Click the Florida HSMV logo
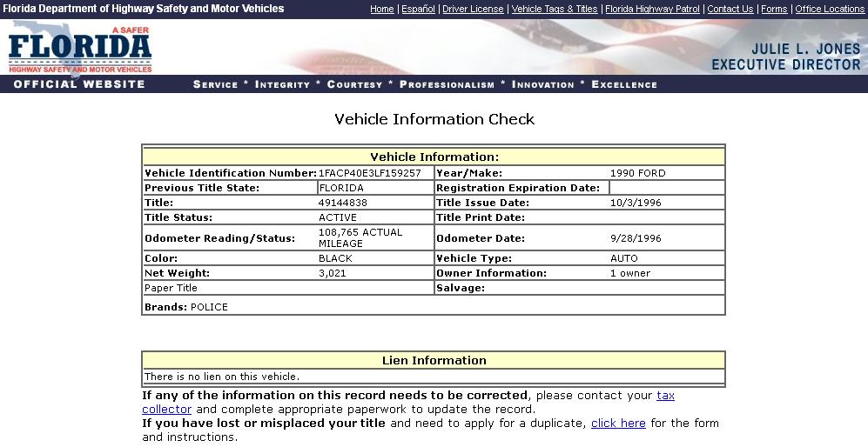Image resolution: width=868 pixels, height=447 pixels. 80,50
